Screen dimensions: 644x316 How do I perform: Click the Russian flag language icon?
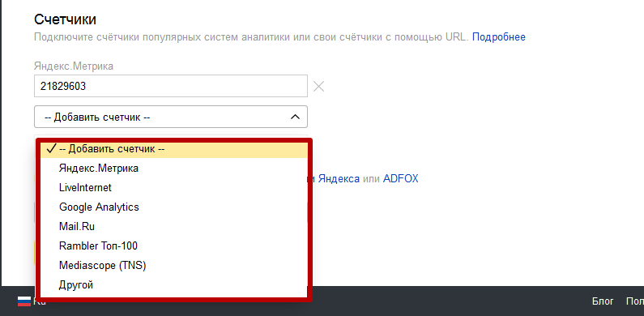tap(24, 301)
